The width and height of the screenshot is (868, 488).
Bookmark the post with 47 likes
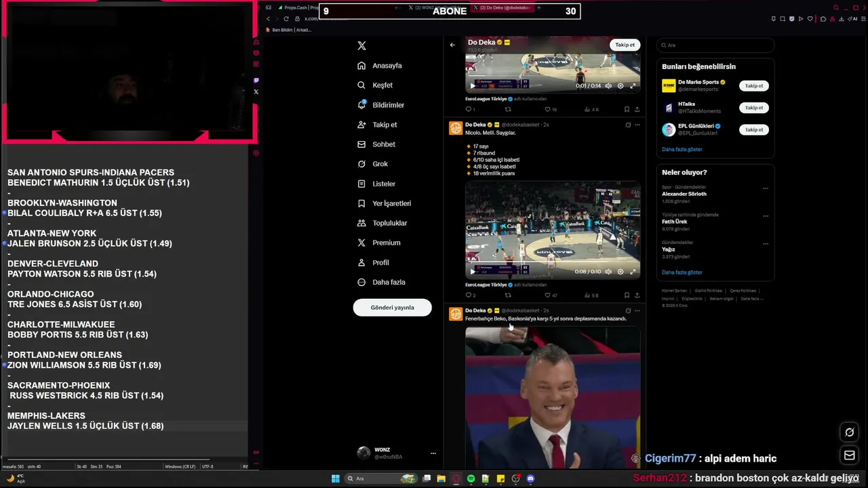point(627,295)
